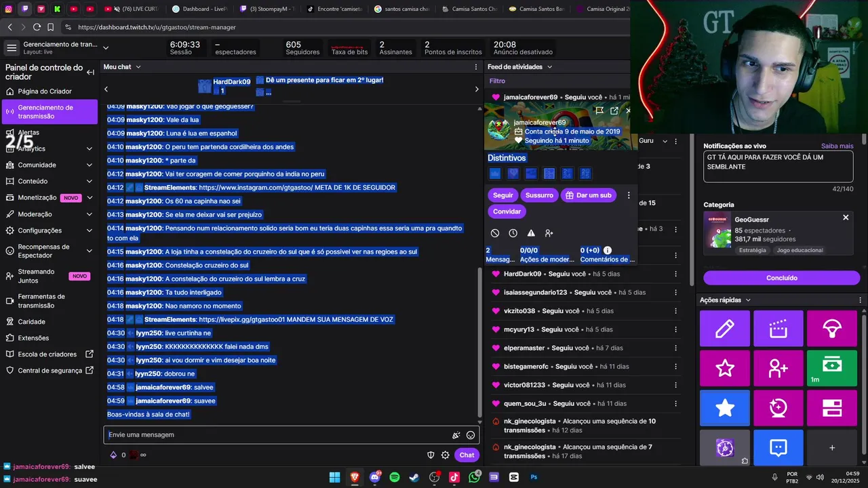Expand the Analytics sidebar section
Image resolution: width=868 pixels, height=488 pixels.
pyautogui.click(x=90, y=148)
